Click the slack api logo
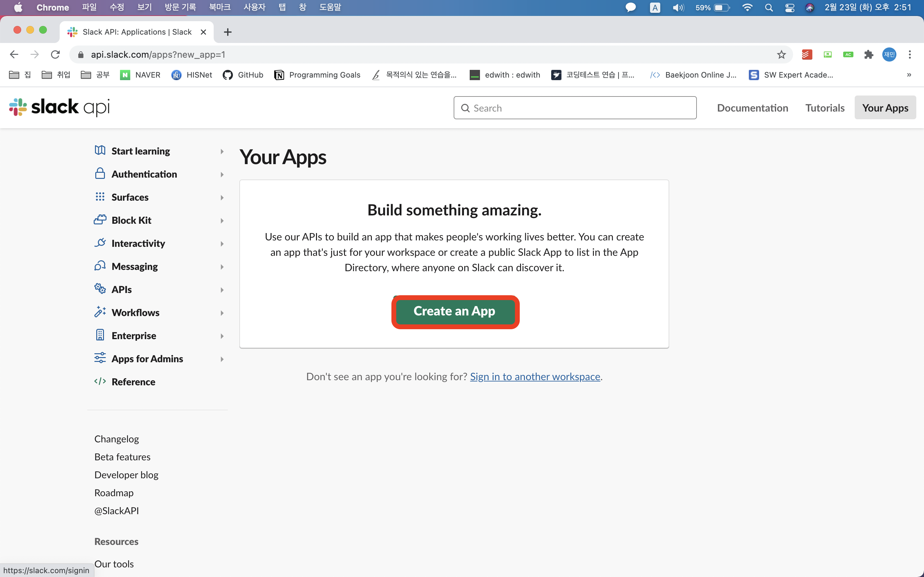This screenshot has width=924, height=577. click(59, 107)
